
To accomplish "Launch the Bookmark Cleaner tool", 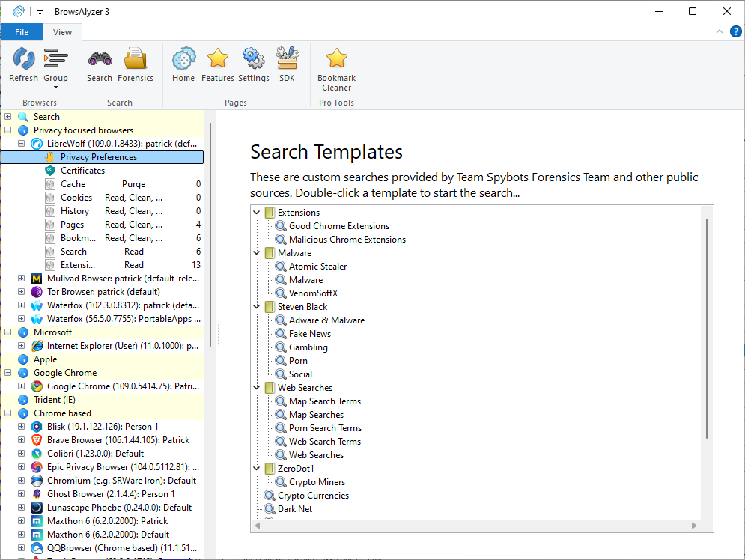I will point(336,70).
